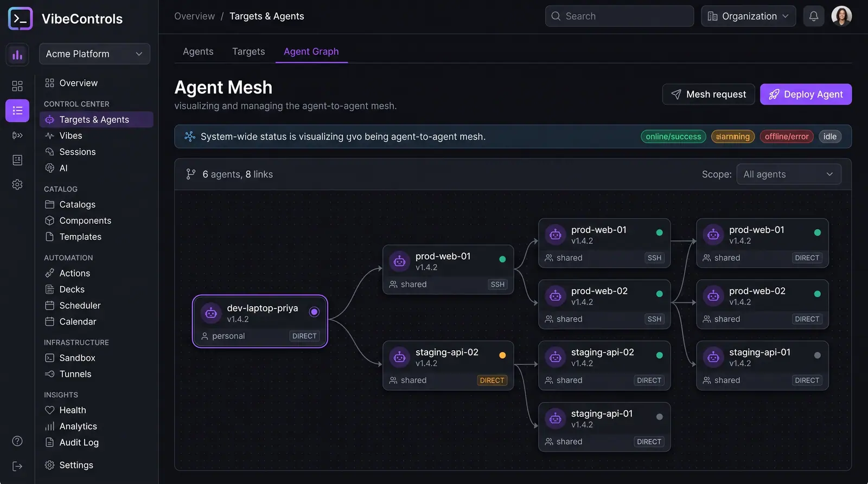Click the robot icon on the dev-laptop-priya node

tap(211, 313)
